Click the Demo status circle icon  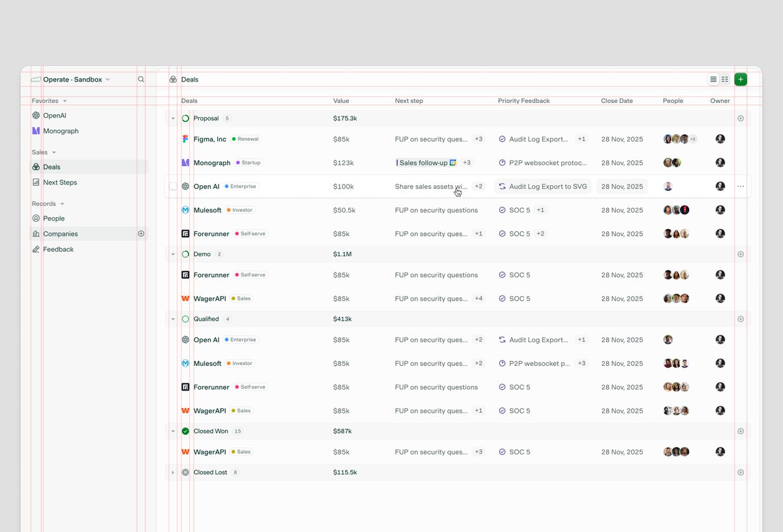pos(185,254)
